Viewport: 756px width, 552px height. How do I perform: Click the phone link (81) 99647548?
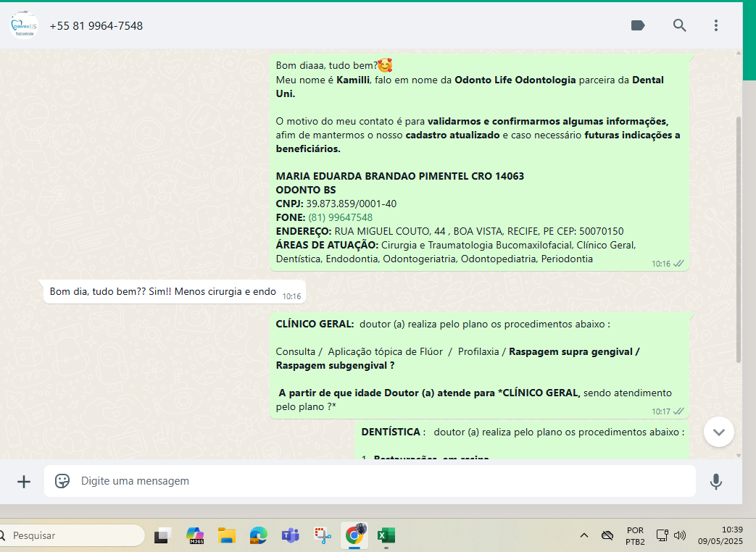[341, 217]
